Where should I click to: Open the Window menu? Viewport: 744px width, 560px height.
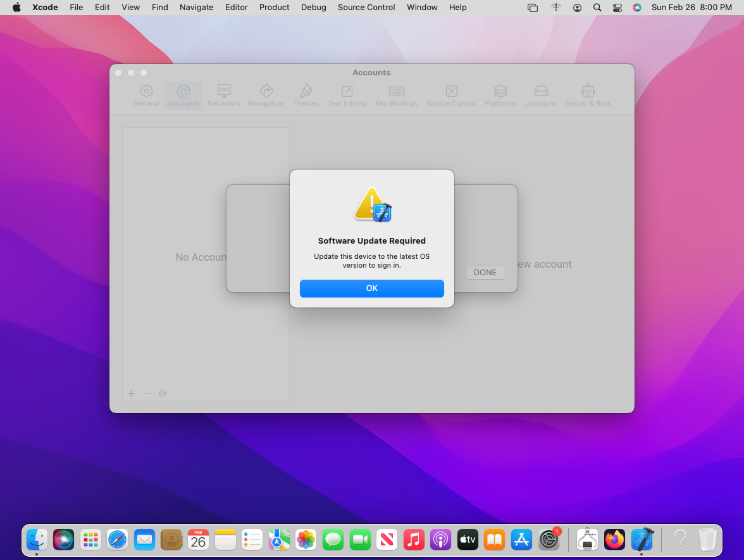pos(422,8)
